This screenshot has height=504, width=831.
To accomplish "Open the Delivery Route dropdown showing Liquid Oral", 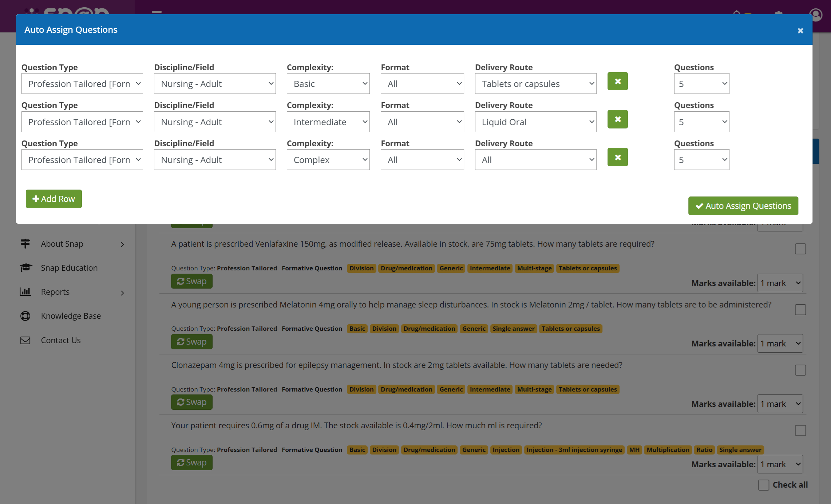I will (x=535, y=122).
